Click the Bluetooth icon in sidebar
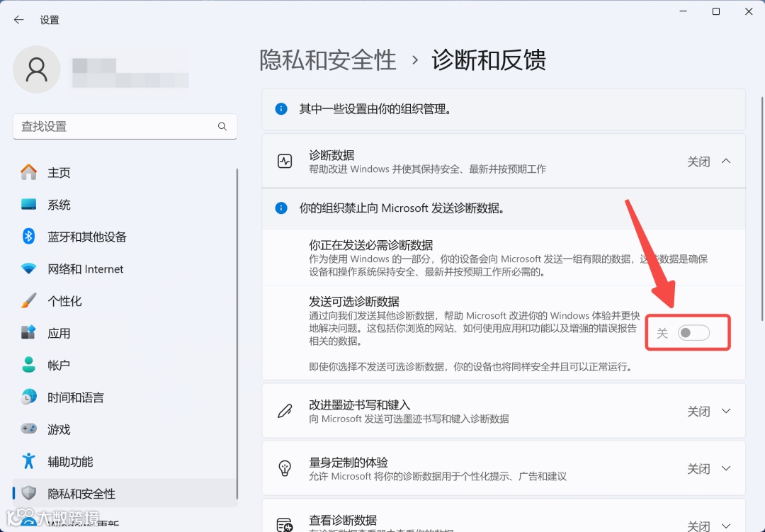This screenshot has height=532, width=765. [x=29, y=237]
